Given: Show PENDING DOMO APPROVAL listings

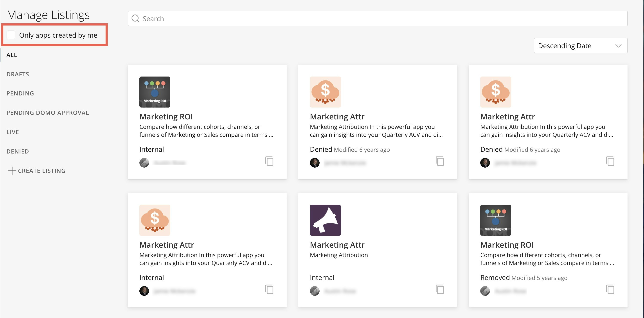Looking at the screenshot, I should (47, 113).
